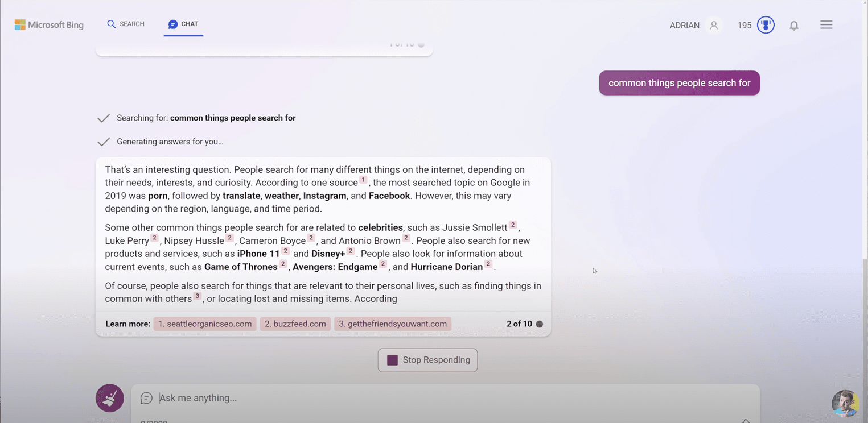
Task: Click the Stop Responding button
Action: 427,360
